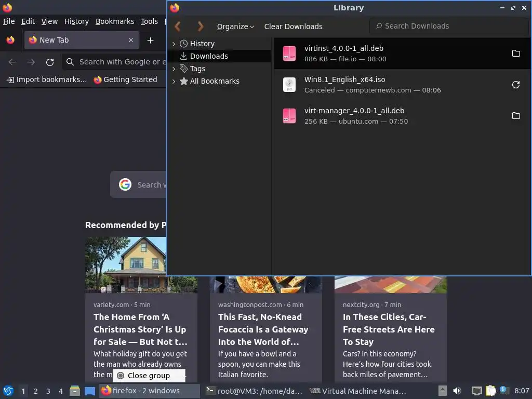Open the File menu in Firefox
The width and height of the screenshot is (532, 399).
coord(9,21)
